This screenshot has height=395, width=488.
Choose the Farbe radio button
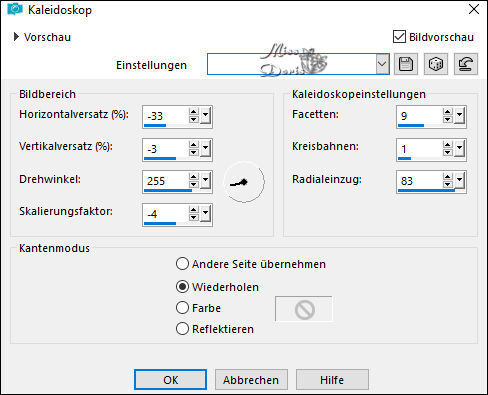(x=182, y=308)
